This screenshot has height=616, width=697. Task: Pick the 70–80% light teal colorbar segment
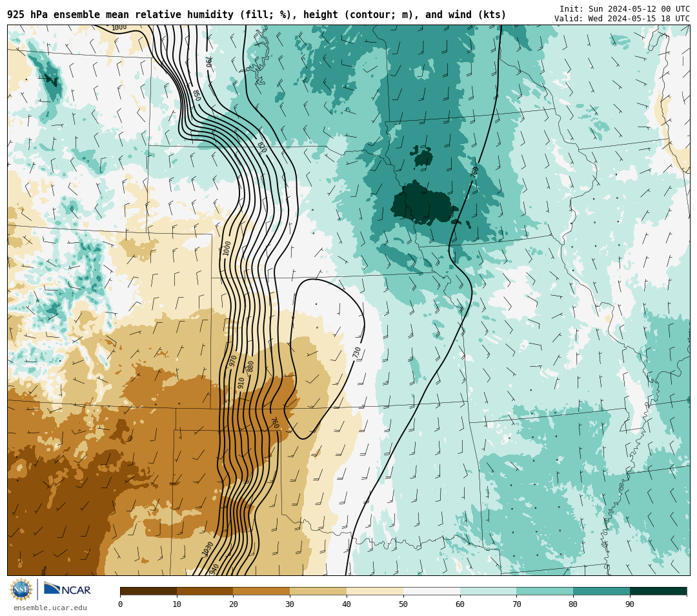(x=545, y=591)
